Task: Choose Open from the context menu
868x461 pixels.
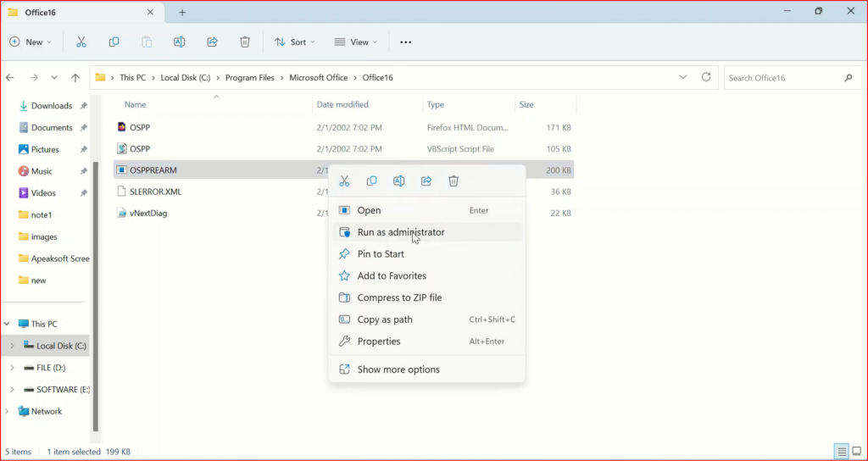Action: tap(426, 210)
